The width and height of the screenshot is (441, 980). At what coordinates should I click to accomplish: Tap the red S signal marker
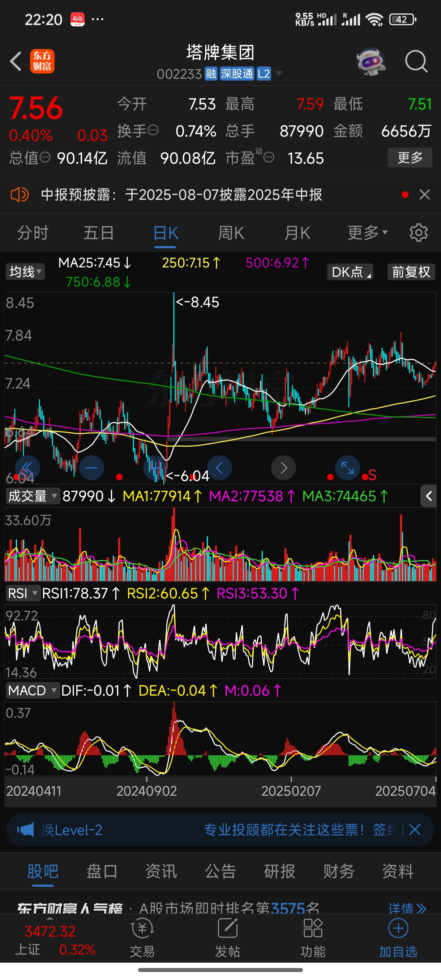[372, 475]
